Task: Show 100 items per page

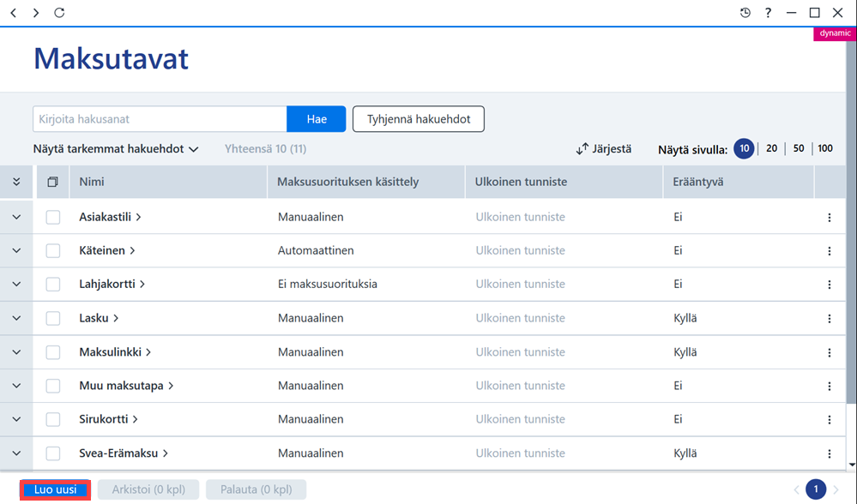Action: 825,148
